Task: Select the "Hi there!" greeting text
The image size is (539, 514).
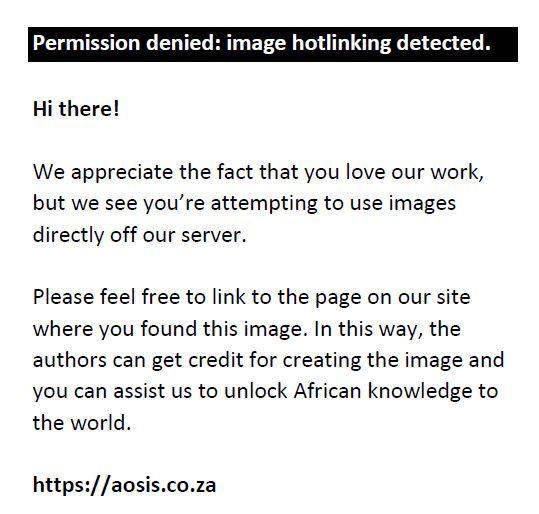Action: (x=76, y=109)
